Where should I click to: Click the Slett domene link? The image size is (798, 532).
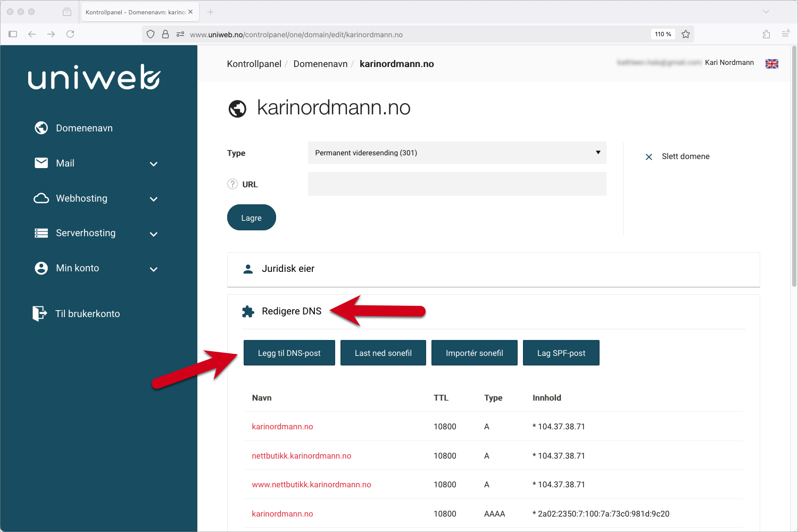pyautogui.click(x=685, y=156)
